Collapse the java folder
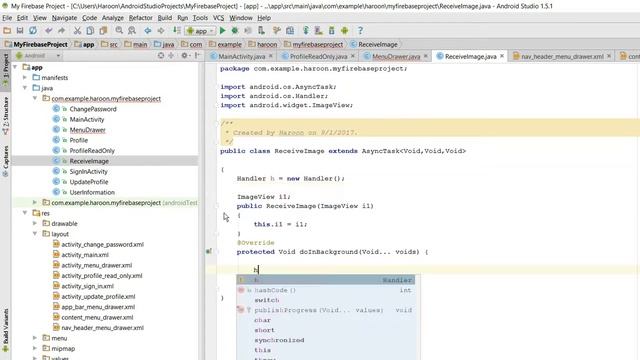Image resolution: width=640 pixels, height=360 pixels. tap(25, 88)
